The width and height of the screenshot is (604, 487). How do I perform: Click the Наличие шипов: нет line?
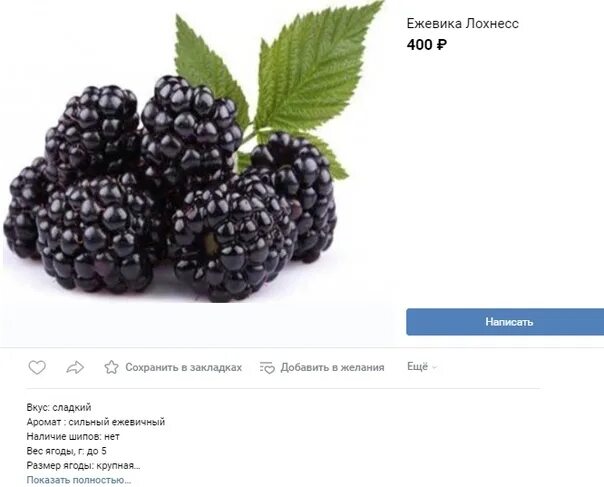click(x=73, y=437)
